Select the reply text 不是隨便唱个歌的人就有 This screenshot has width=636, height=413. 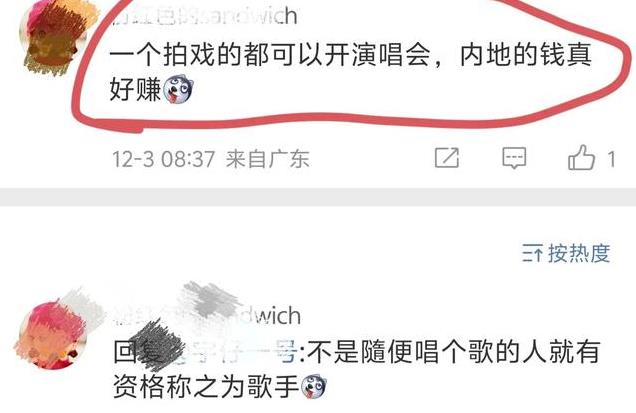pos(454,352)
